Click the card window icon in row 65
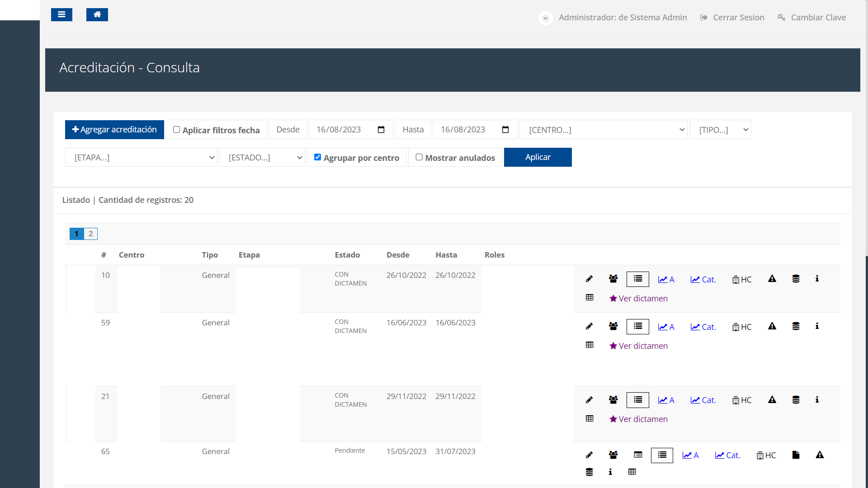The height and width of the screenshot is (488, 868). [x=638, y=455]
